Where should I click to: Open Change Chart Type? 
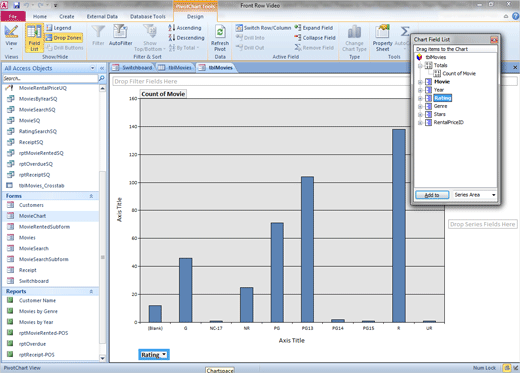pyautogui.click(x=354, y=38)
